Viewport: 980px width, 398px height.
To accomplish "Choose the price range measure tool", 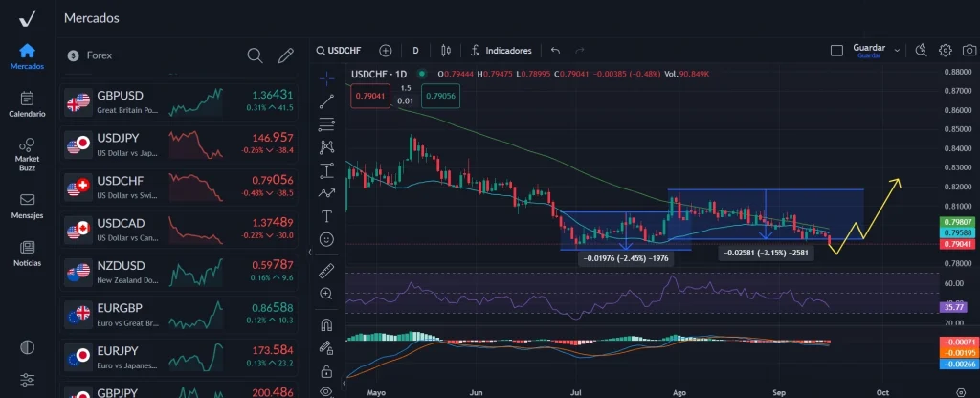I will pyautogui.click(x=326, y=170).
